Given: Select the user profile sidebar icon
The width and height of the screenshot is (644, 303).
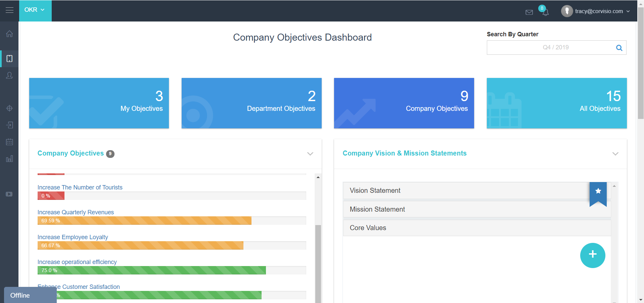Looking at the screenshot, I should point(9,76).
